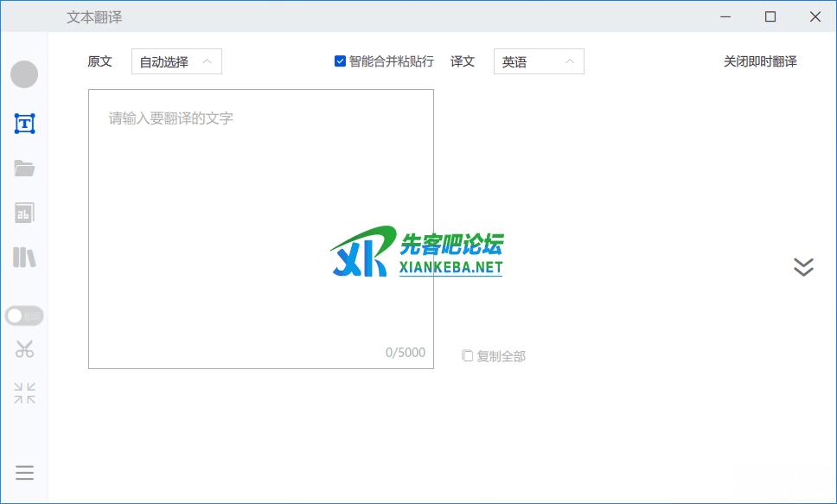Maximize the translation window
The width and height of the screenshot is (837, 504).
pos(770,16)
